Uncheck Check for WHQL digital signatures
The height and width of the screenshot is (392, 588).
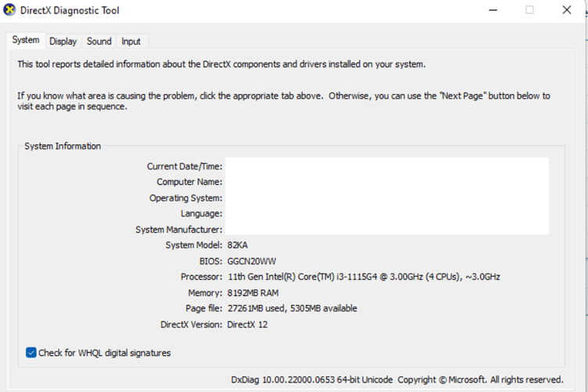point(31,353)
